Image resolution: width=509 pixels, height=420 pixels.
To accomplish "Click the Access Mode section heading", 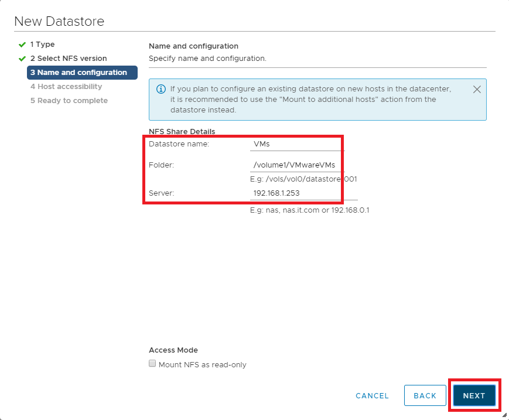I will coord(173,350).
